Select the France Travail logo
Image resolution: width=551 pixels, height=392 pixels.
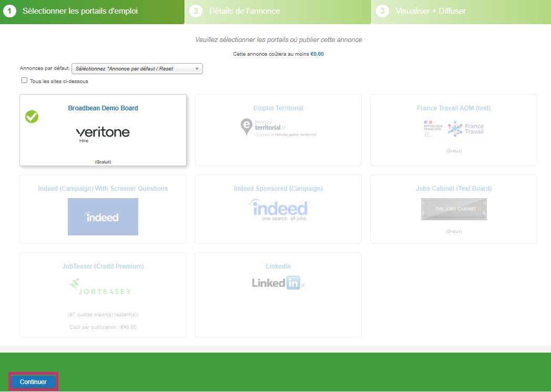click(x=453, y=129)
